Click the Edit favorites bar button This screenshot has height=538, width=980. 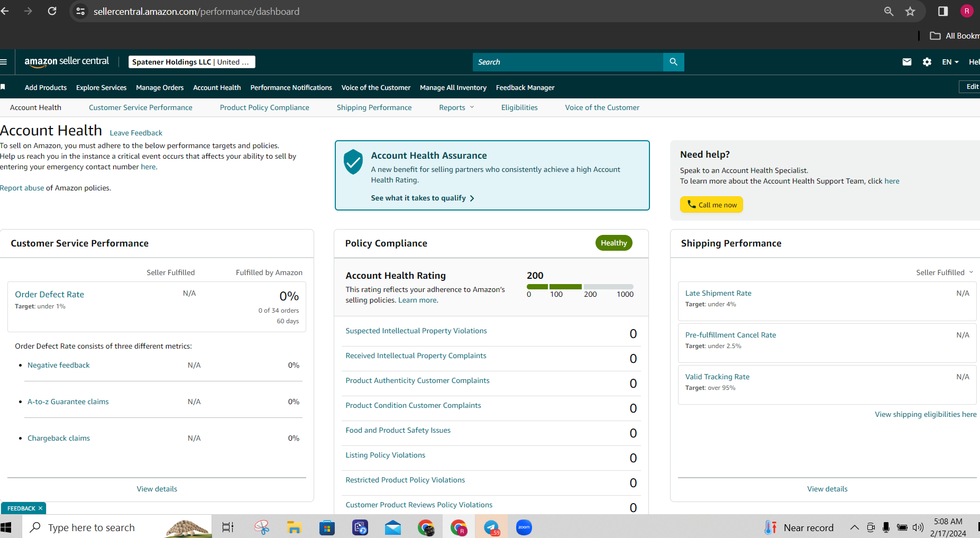[970, 87]
